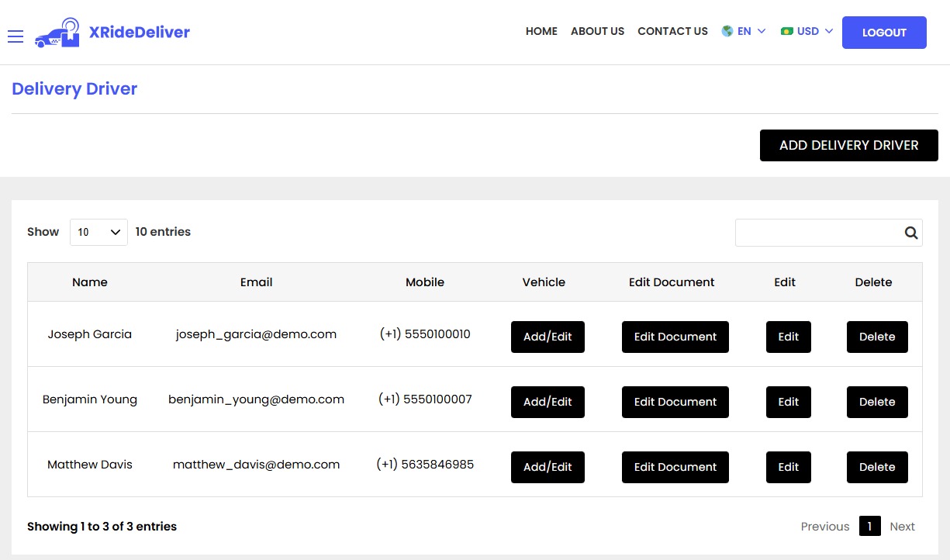Edit Document for Benjamin Young
Screen dimensions: 950x560
pos(675,402)
